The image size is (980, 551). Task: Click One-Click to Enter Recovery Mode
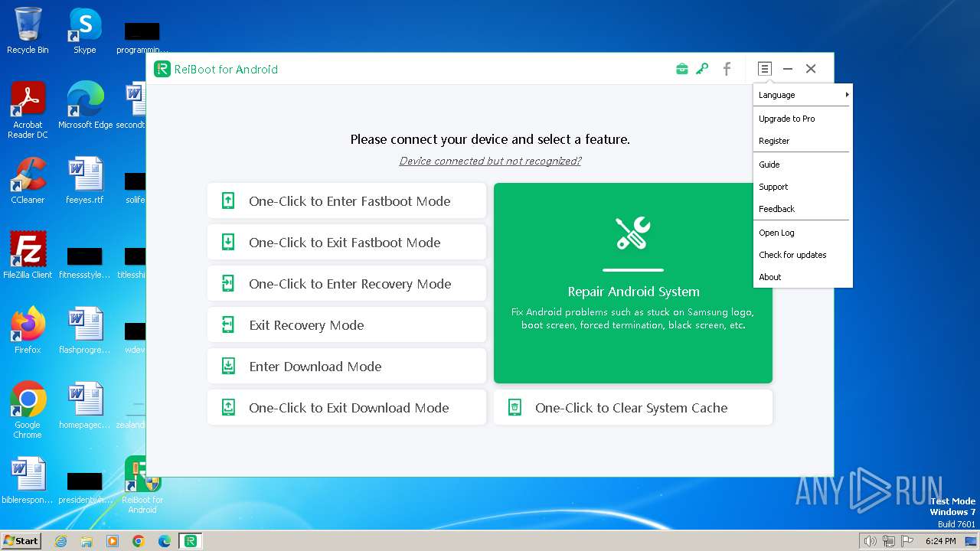click(347, 284)
